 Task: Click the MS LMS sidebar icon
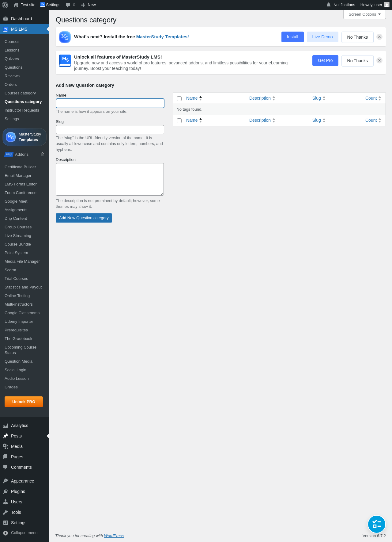[x=6, y=29]
